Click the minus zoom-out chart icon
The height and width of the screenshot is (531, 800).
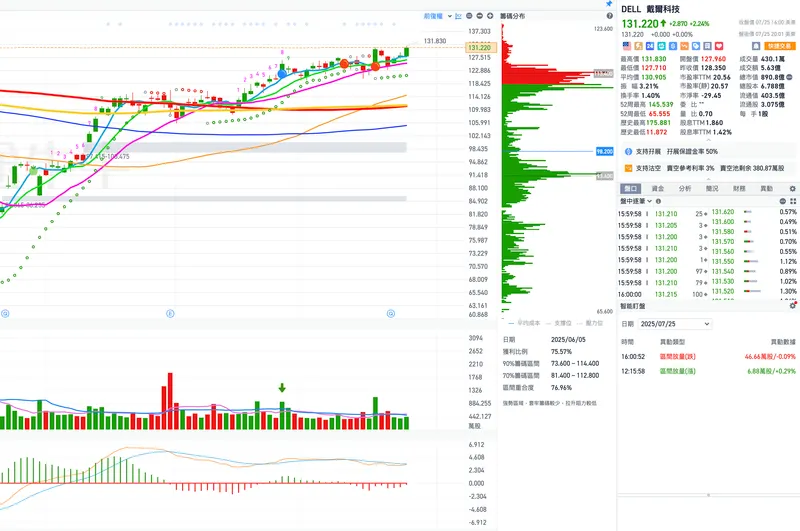click(x=480, y=16)
